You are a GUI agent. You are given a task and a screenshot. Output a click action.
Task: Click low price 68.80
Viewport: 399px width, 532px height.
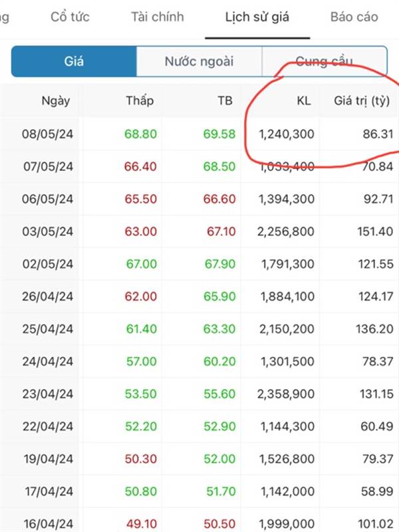(140, 134)
